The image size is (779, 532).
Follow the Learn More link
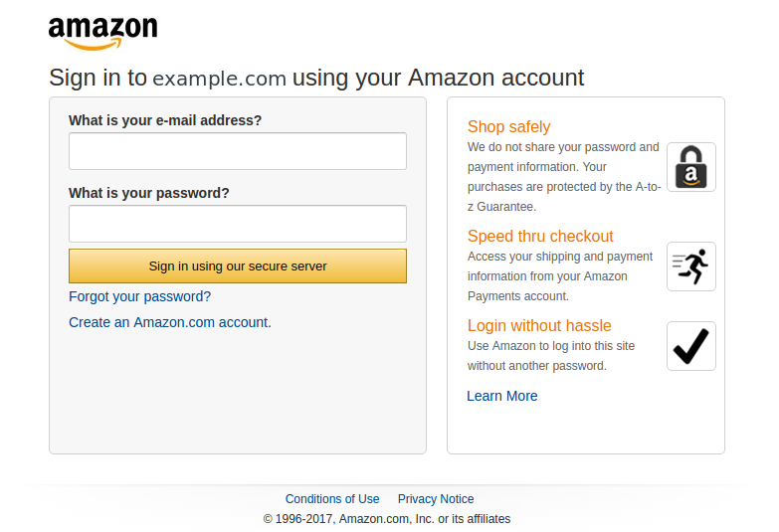[x=501, y=396]
